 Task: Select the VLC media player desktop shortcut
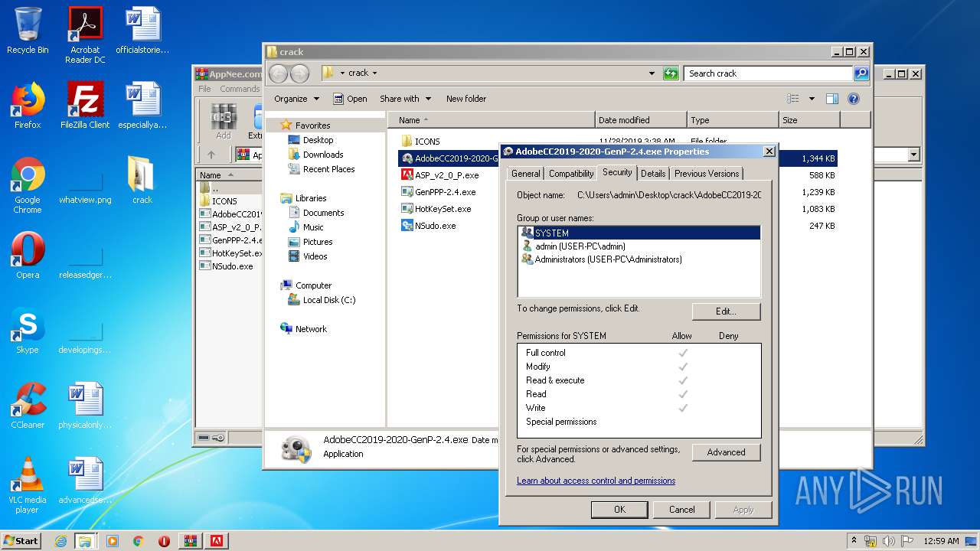click(28, 485)
